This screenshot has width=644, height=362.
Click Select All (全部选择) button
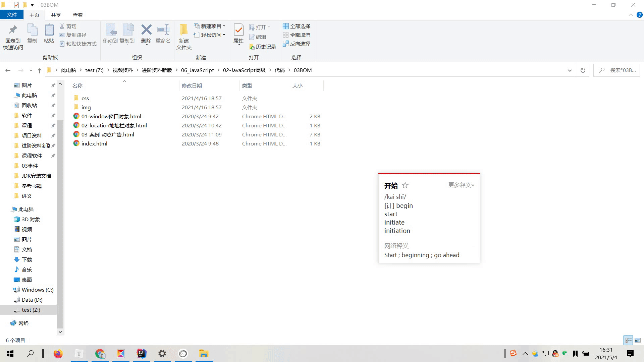point(297,26)
